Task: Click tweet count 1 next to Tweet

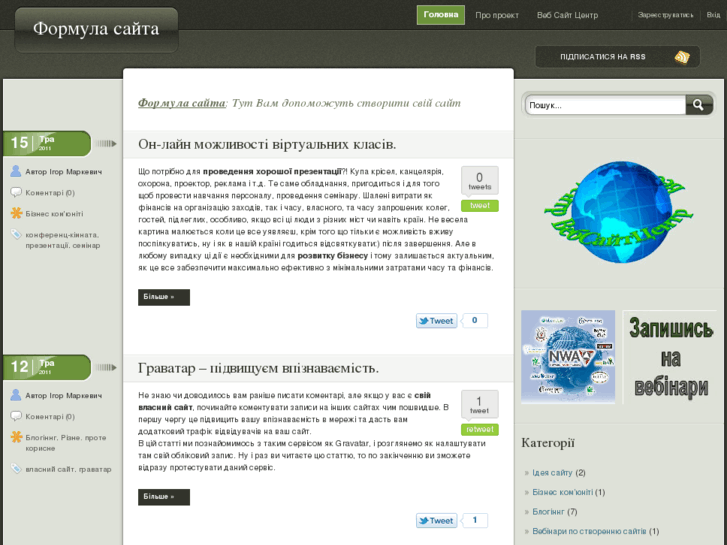Action: point(474,520)
